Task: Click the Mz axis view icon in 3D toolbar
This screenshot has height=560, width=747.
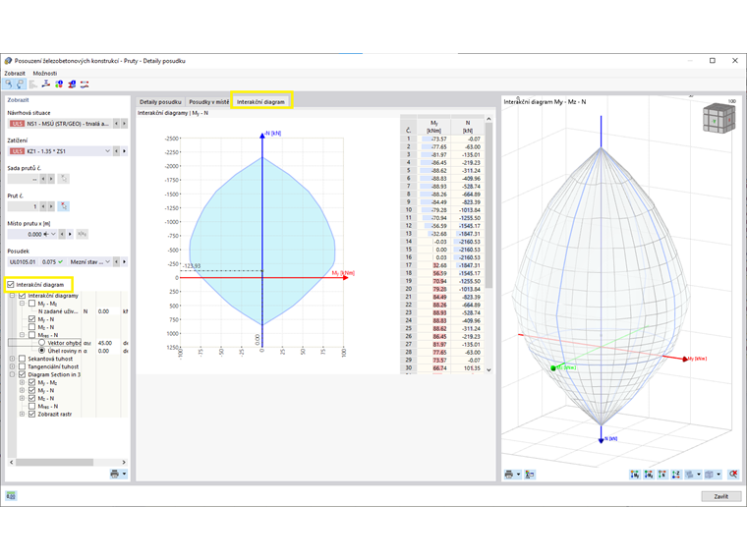Action: pos(649,475)
